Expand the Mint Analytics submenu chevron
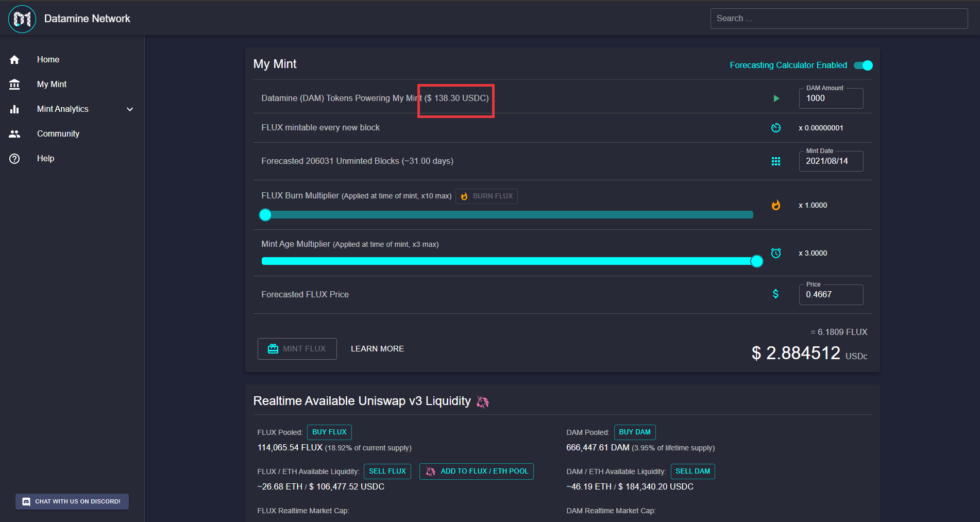980x522 pixels. pyautogui.click(x=130, y=109)
